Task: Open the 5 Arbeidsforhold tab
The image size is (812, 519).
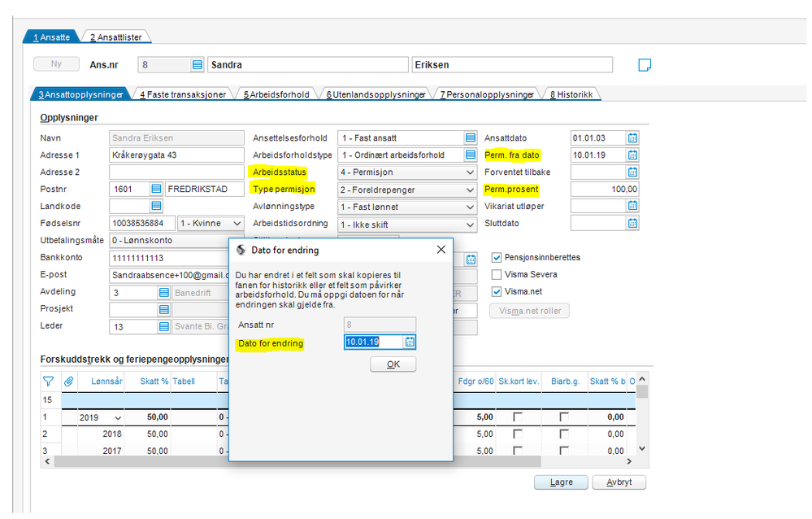Action: [x=276, y=94]
